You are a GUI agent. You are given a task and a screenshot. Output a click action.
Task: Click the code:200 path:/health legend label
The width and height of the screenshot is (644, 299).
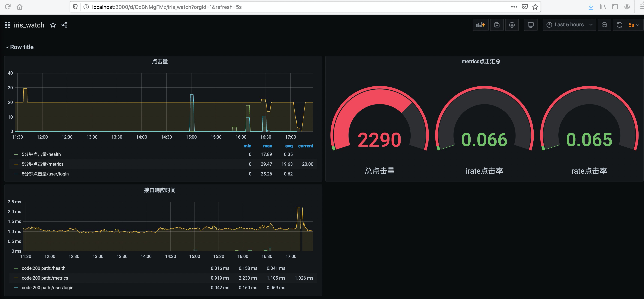[x=43, y=268]
